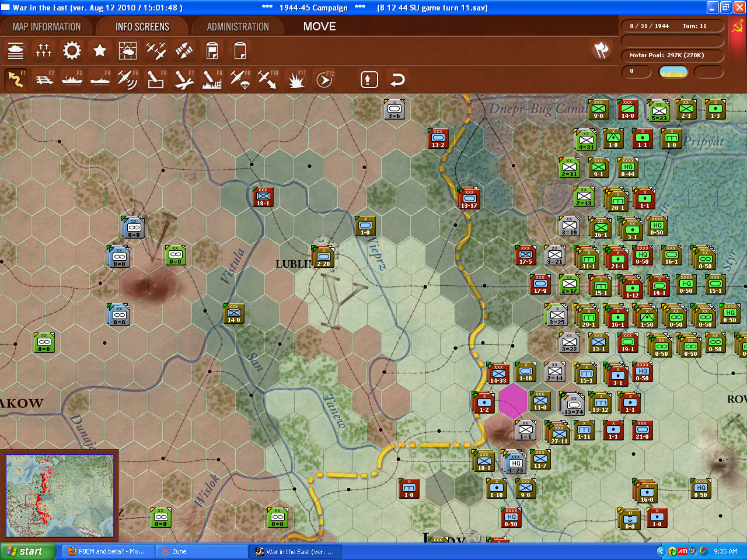The image size is (747, 560).
Task: Click War in the East taskbar button
Action: (x=296, y=551)
